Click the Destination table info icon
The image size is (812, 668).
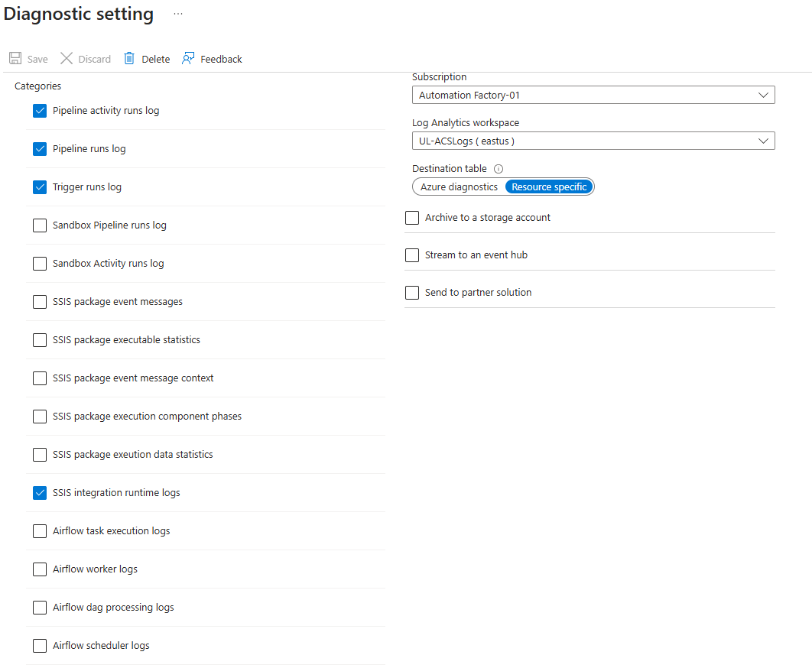coord(499,169)
